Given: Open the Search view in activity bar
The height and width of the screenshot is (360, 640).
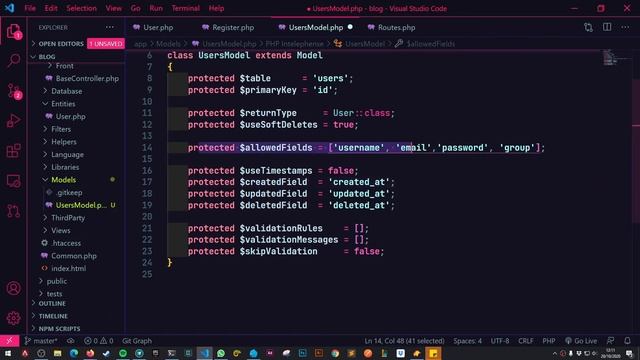Looking at the screenshot, I should click(x=13, y=60).
